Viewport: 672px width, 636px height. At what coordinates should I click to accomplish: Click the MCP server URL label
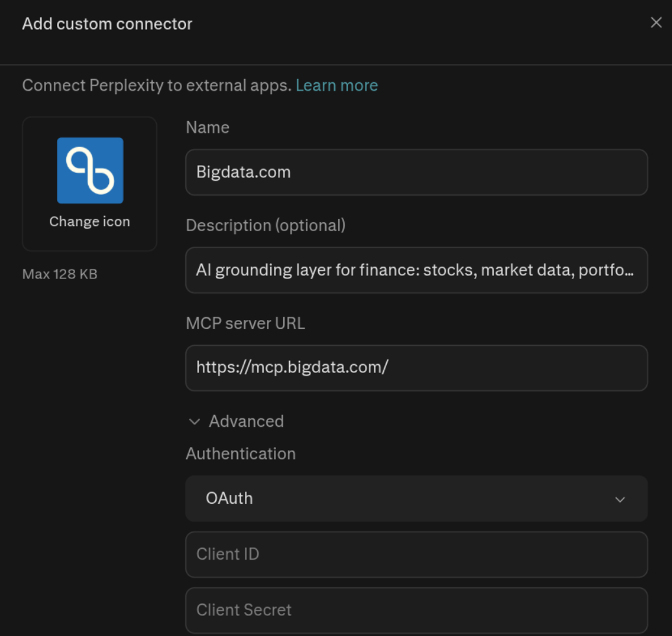click(x=246, y=323)
